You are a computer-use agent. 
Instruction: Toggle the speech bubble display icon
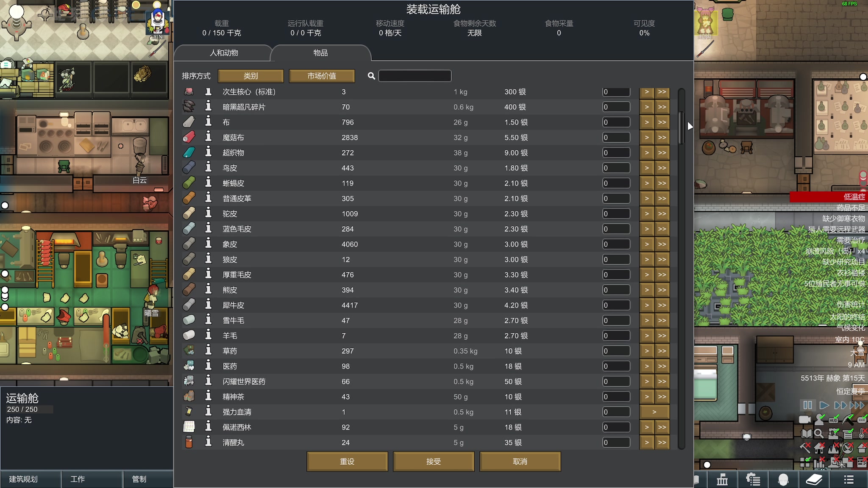point(862,419)
